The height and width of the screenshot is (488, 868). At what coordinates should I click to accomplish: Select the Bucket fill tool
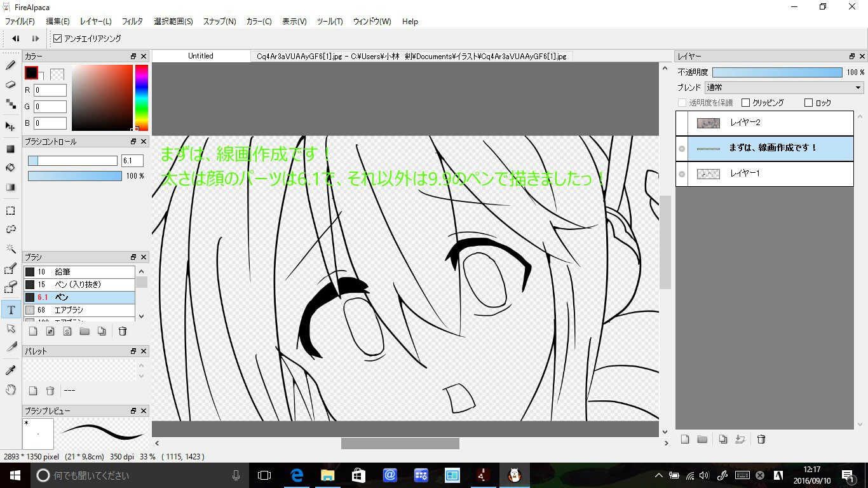coord(11,168)
